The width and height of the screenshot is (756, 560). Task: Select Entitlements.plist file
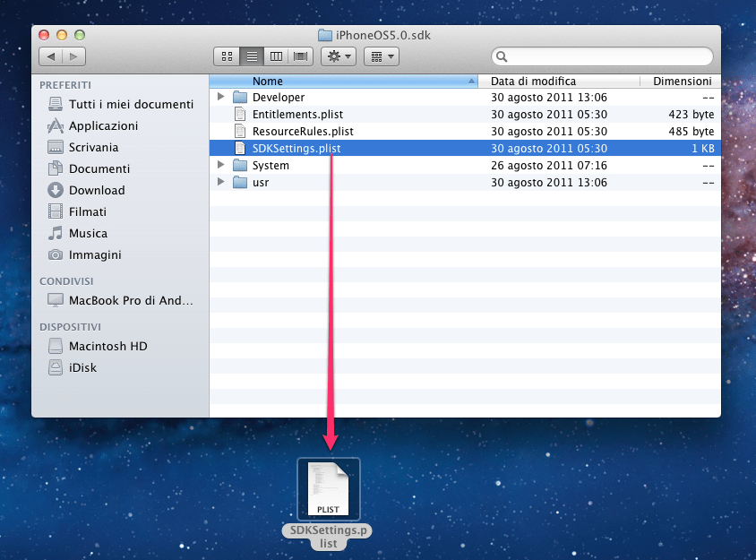465,115
